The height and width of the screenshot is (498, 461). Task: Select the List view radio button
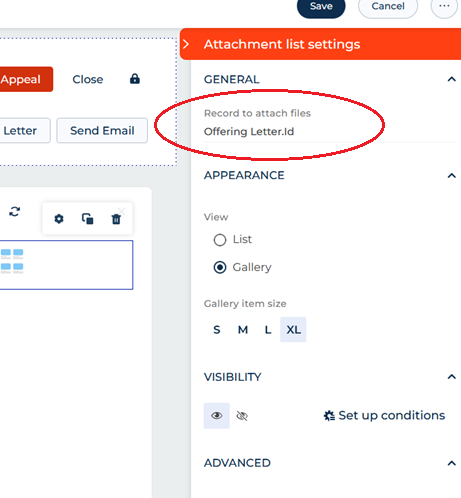(x=220, y=240)
